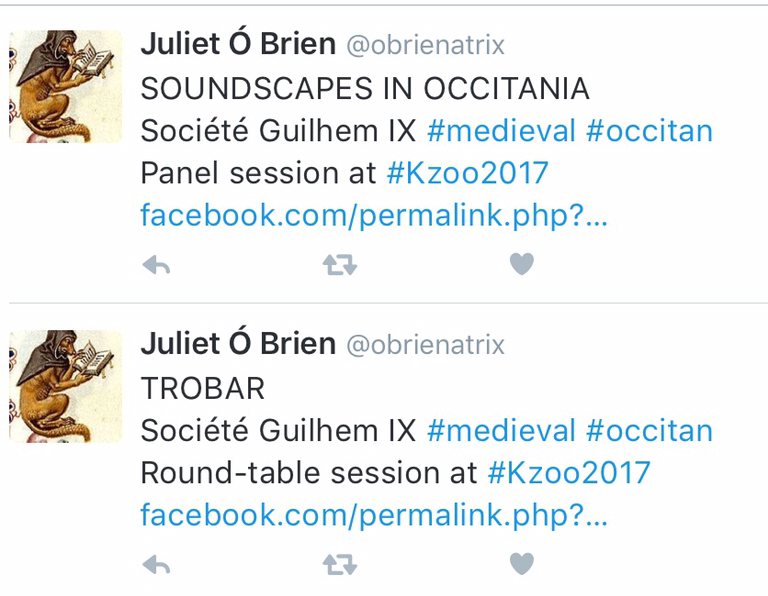Open the Facebook permalink in the TROBAR tweet
Screen dimensions: 768x596
click(x=373, y=515)
